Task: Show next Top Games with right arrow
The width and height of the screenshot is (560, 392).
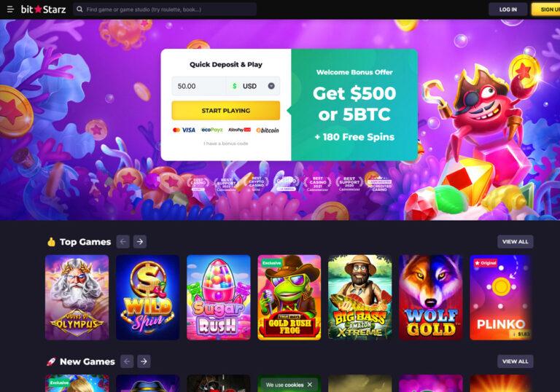Action: coord(140,242)
